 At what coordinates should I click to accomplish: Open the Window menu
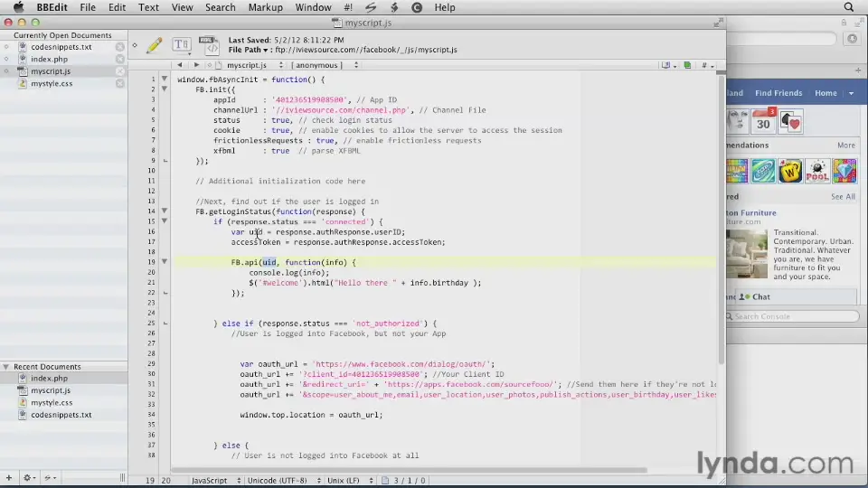click(314, 7)
